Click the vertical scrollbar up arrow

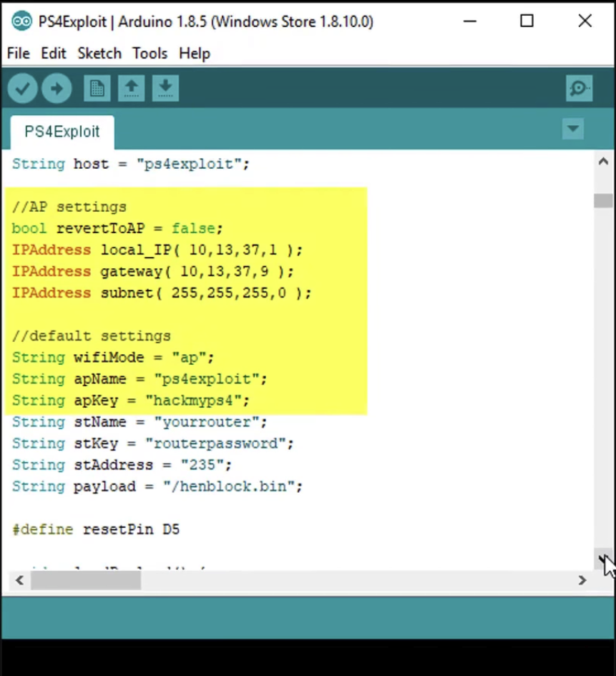604,162
